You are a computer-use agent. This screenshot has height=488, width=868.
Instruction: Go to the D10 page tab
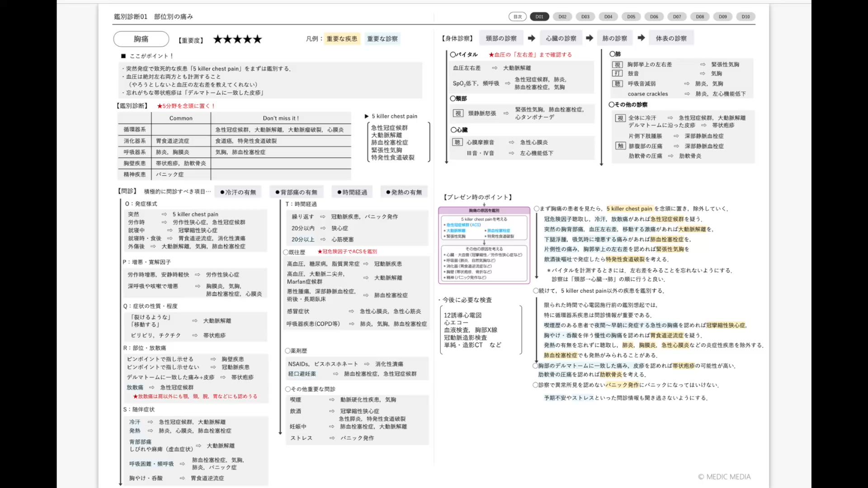pos(745,17)
